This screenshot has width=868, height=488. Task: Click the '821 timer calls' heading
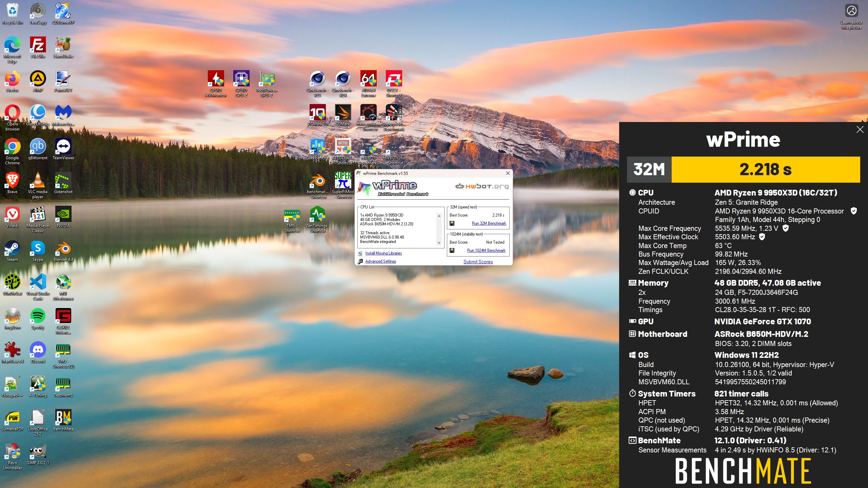pyautogui.click(x=741, y=394)
